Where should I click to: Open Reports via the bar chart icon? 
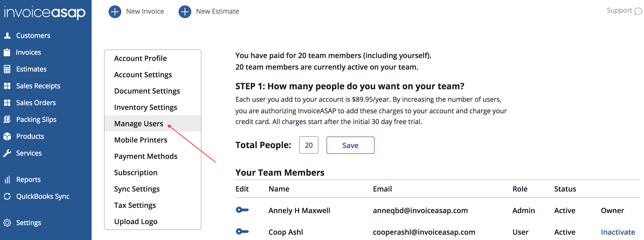click(x=7, y=180)
